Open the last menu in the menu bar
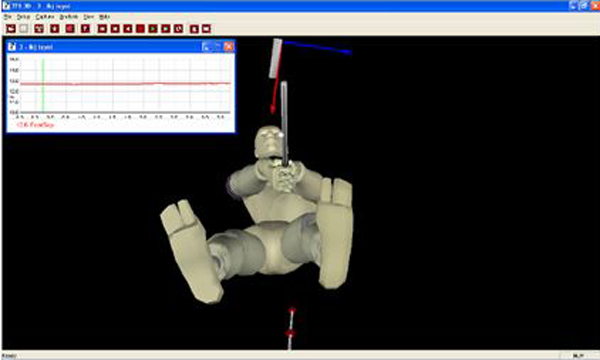The width and height of the screenshot is (600, 360). [104, 17]
